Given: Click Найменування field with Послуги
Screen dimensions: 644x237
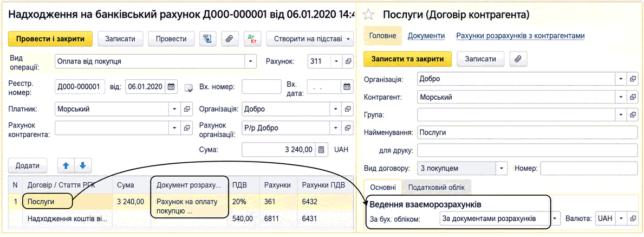Looking at the screenshot, I should coord(528,133).
